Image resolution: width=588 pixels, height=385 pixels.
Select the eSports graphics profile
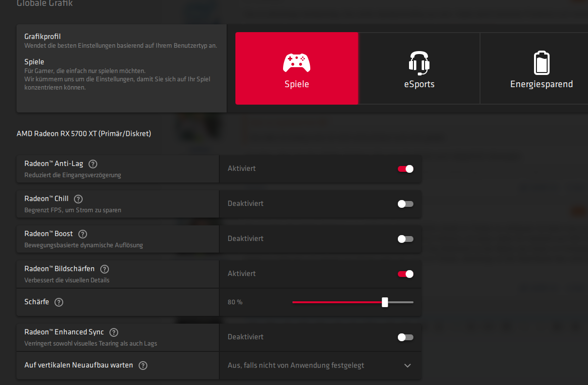419,69
